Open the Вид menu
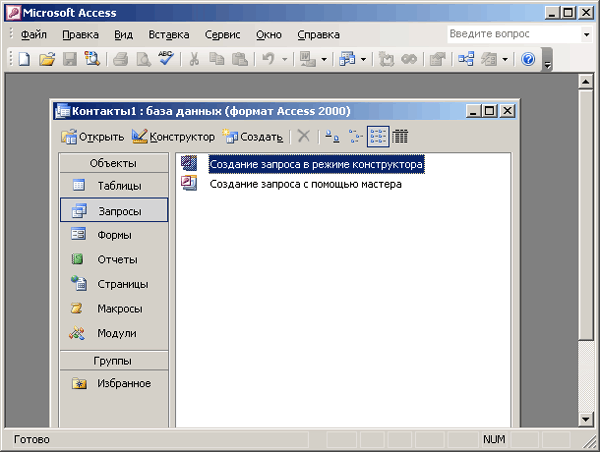 tap(124, 35)
